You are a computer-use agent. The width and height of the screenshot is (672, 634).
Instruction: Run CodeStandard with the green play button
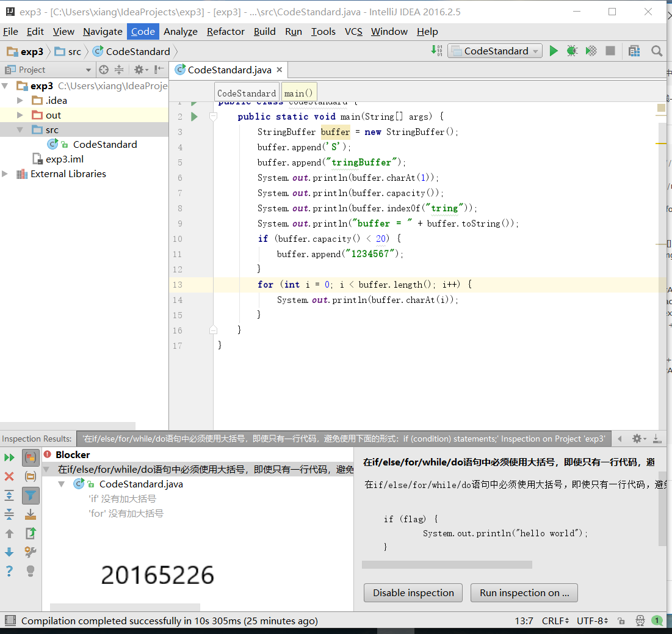(553, 51)
